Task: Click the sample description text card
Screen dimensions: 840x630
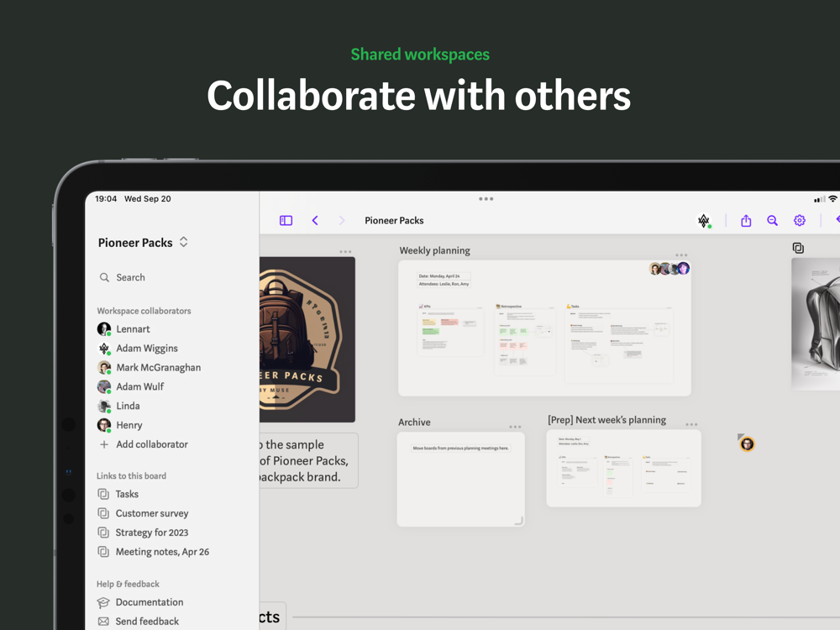Action: (308, 460)
